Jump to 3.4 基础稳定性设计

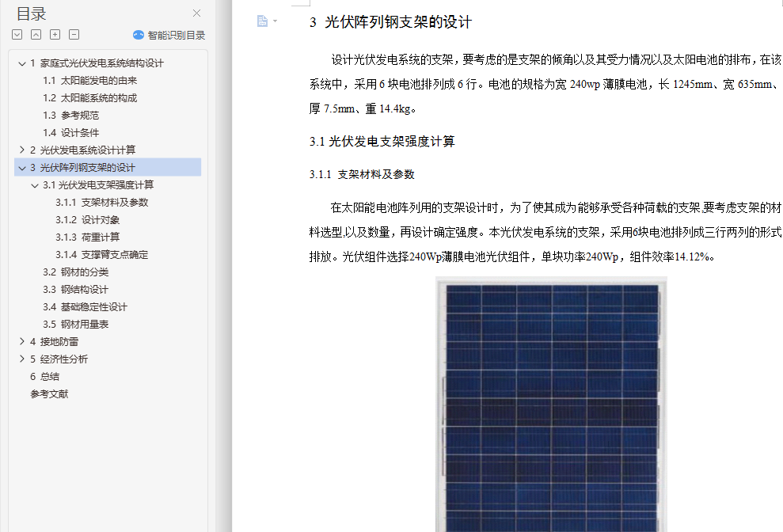[x=86, y=306]
